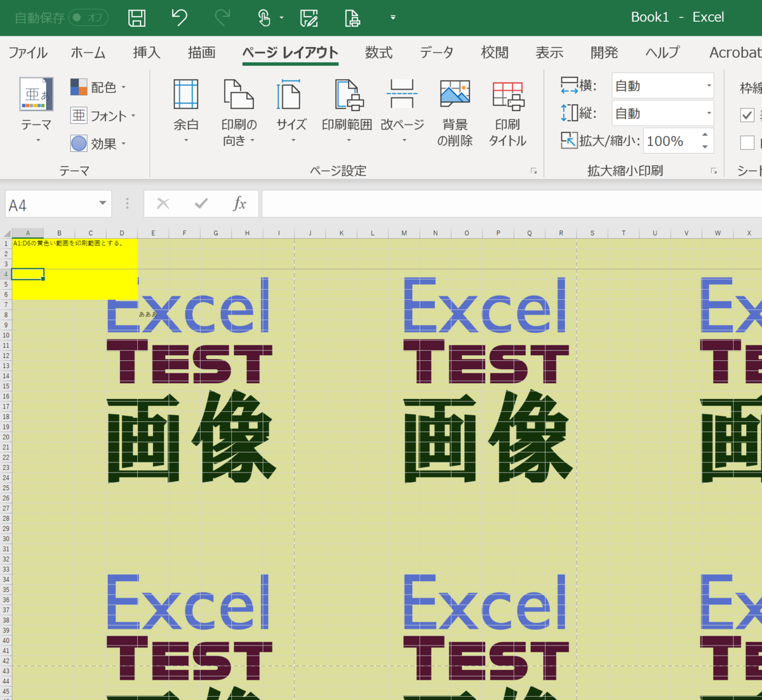Select the 改ページ (Breaks) icon

click(402, 111)
